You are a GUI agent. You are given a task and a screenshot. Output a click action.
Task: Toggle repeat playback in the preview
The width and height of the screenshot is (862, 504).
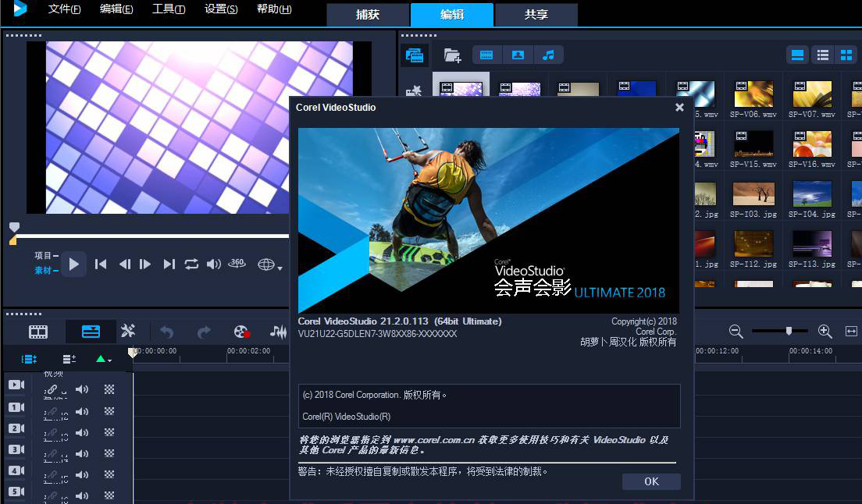[x=191, y=264]
